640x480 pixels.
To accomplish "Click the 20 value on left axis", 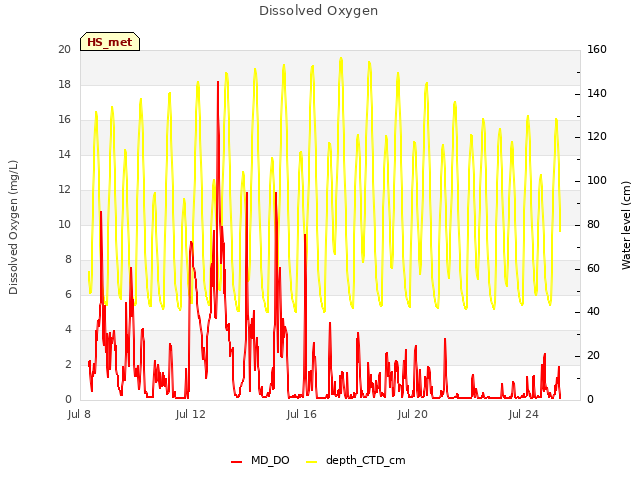I will click(x=64, y=49).
